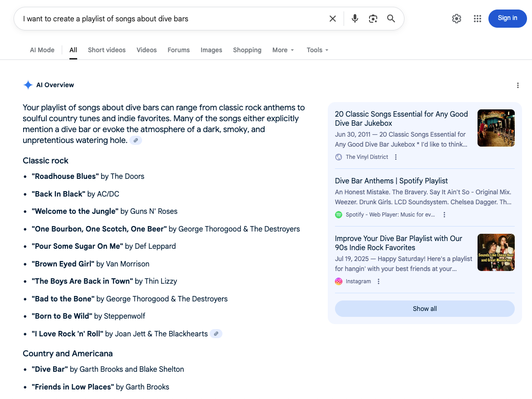Screen dimensions: 532x399
Task: Open The Vinyl District source link
Action: click(367, 157)
